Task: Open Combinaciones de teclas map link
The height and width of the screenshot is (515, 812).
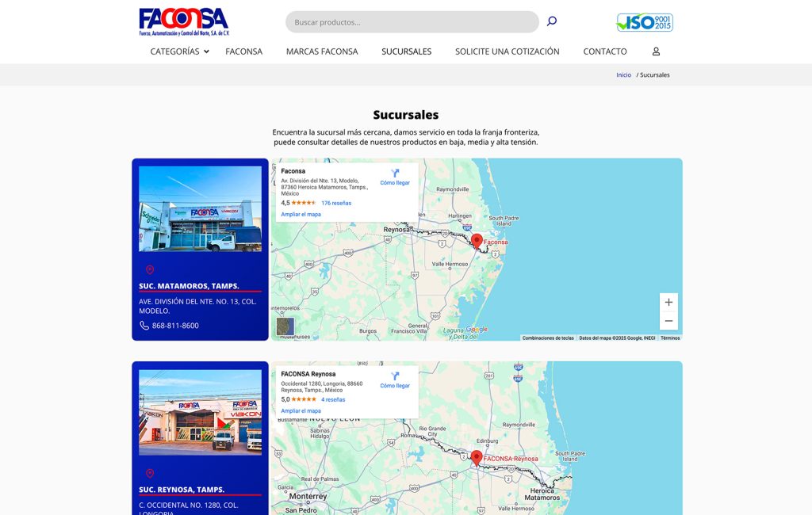Action: (548, 338)
